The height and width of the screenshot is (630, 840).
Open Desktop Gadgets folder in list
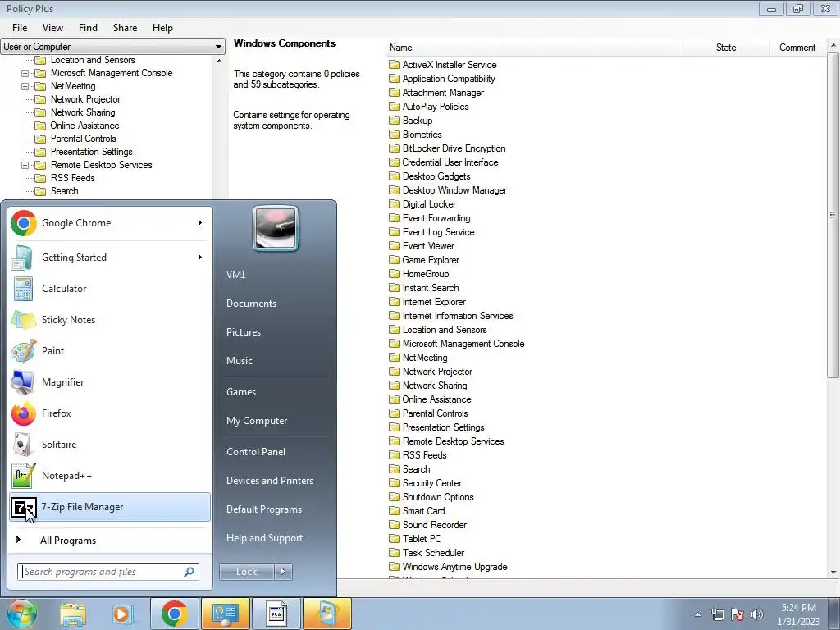coord(430,176)
